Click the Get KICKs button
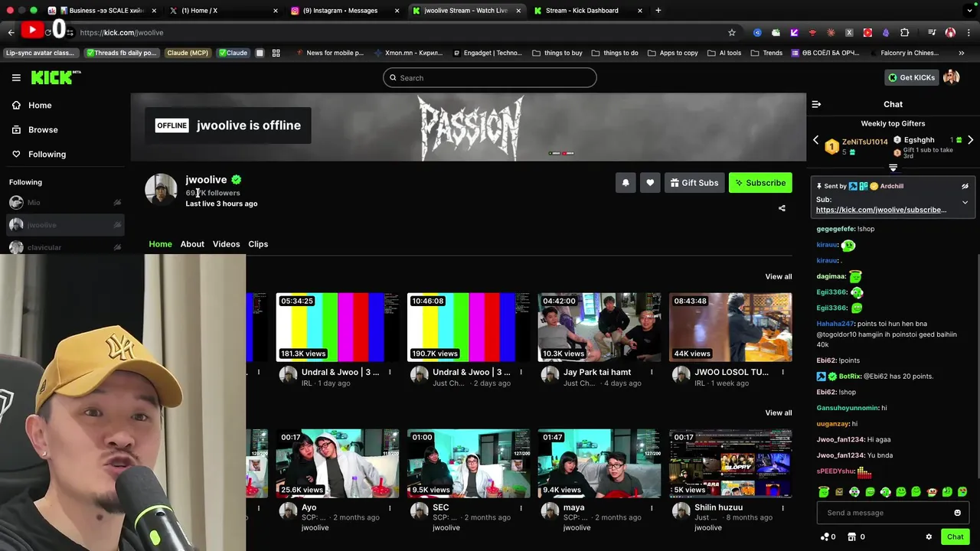Image resolution: width=980 pixels, height=551 pixels. tap(911, 77)
